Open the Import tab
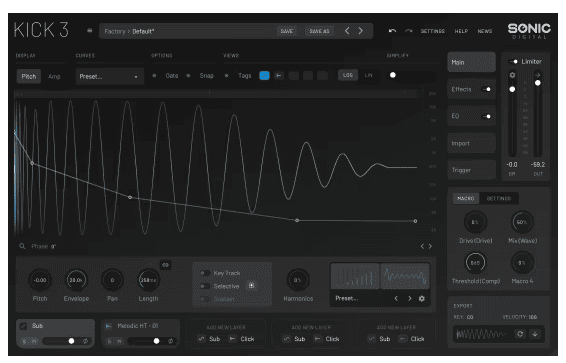The width and height of the screenshot is (566, 363). pyautogui.click(x=471, y=143)
